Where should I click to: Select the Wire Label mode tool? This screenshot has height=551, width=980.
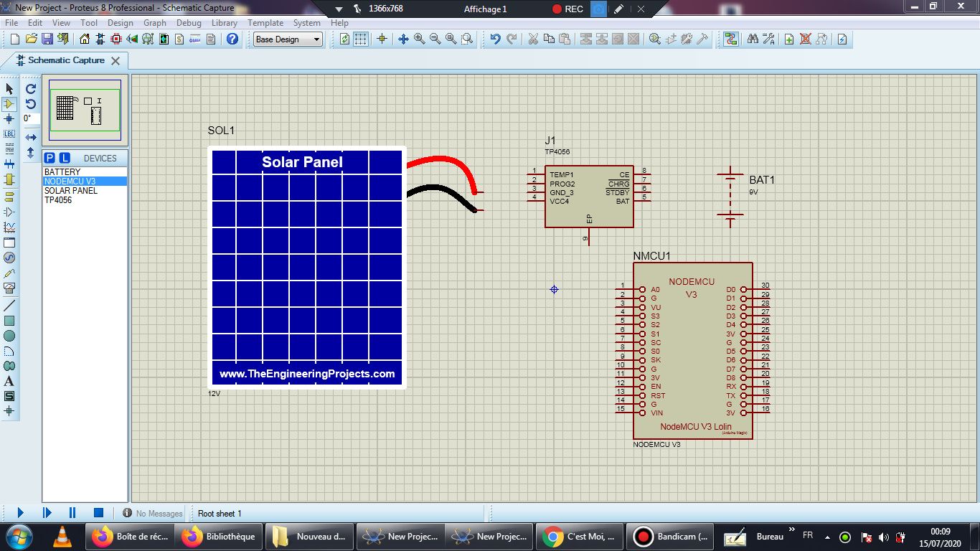coord(9,134)
